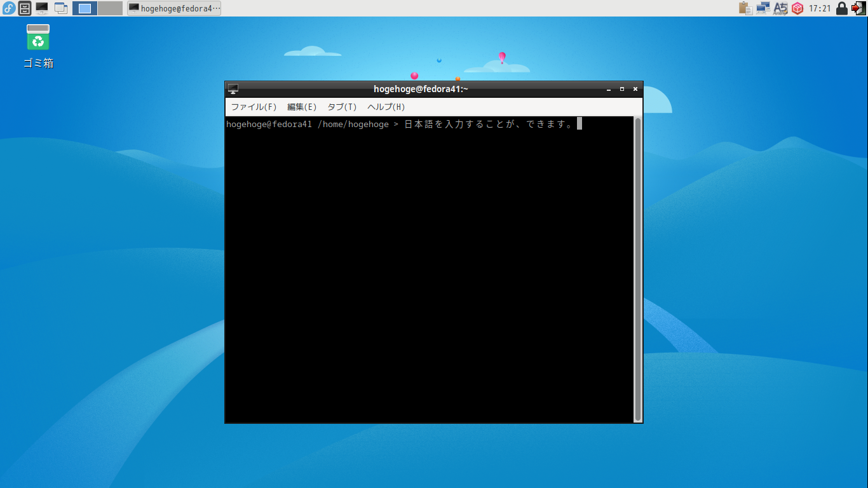The width and height of the screenshot is (868, 488).
Task: Click the terminal window scrollbar
Action: coord(637,267)
